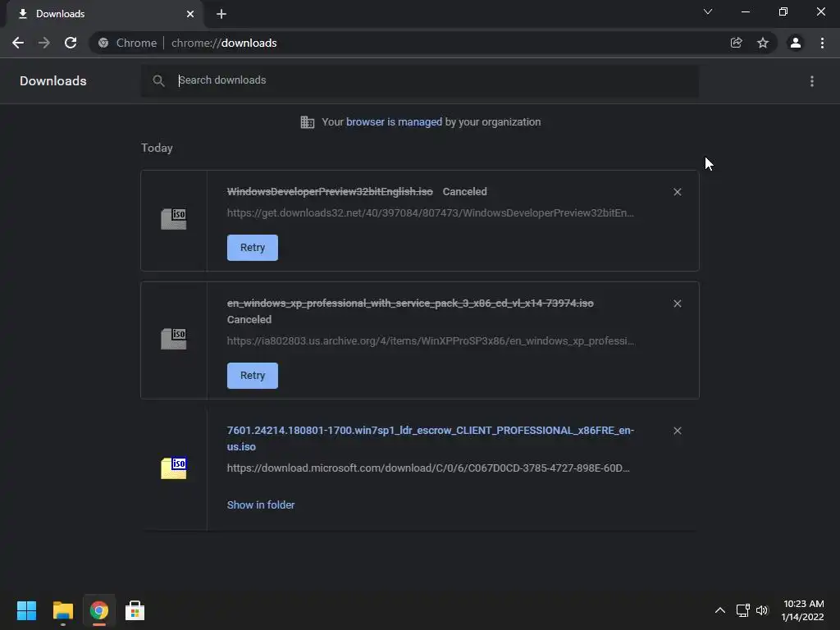Minimize the Chrome window
This screenshot has width=840, height=630.
click(745, 11)
